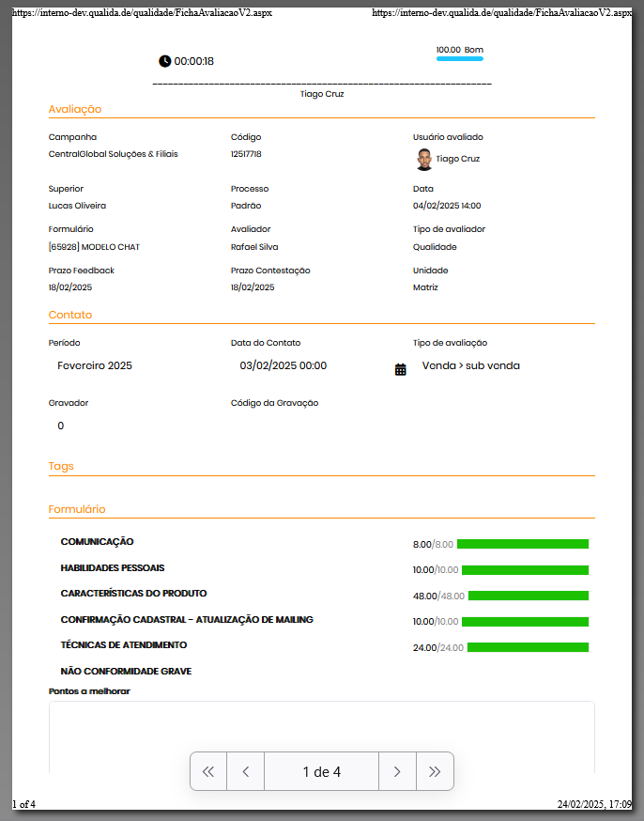Open the calendar date picker icon
The width and height of the screenshot is (644, 821).
tap(401, 369)
